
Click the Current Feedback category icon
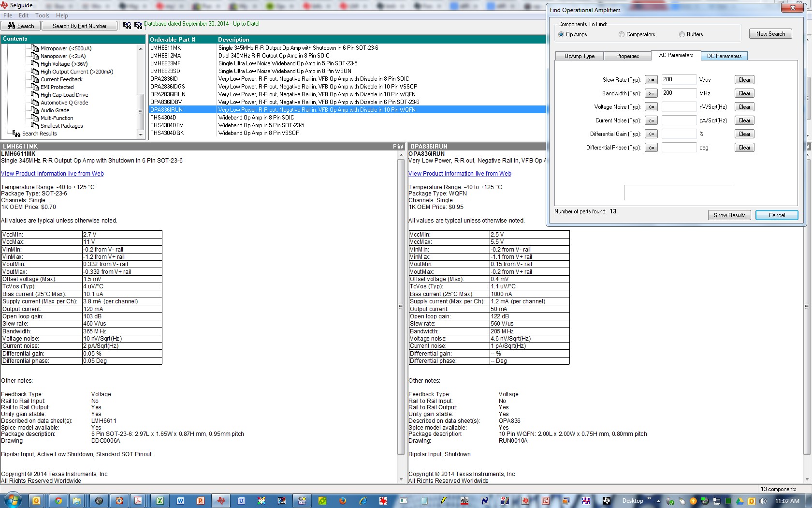pos(35,79)
